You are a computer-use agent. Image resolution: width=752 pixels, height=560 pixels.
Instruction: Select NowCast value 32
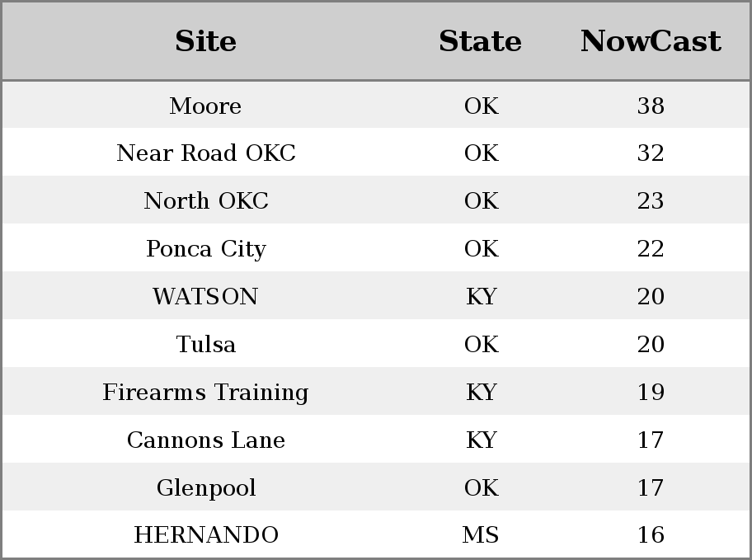(651, 153)
